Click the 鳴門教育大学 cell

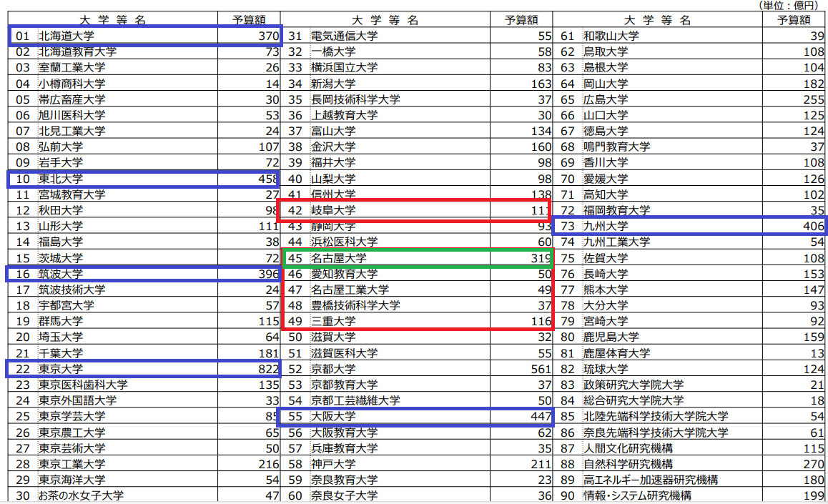pos(617,147)
